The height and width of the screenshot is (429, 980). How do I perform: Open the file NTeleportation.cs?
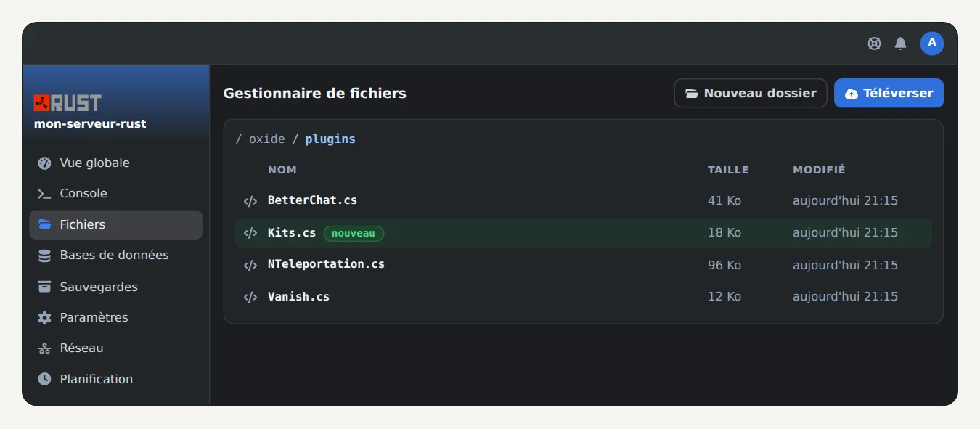[326, 263]
